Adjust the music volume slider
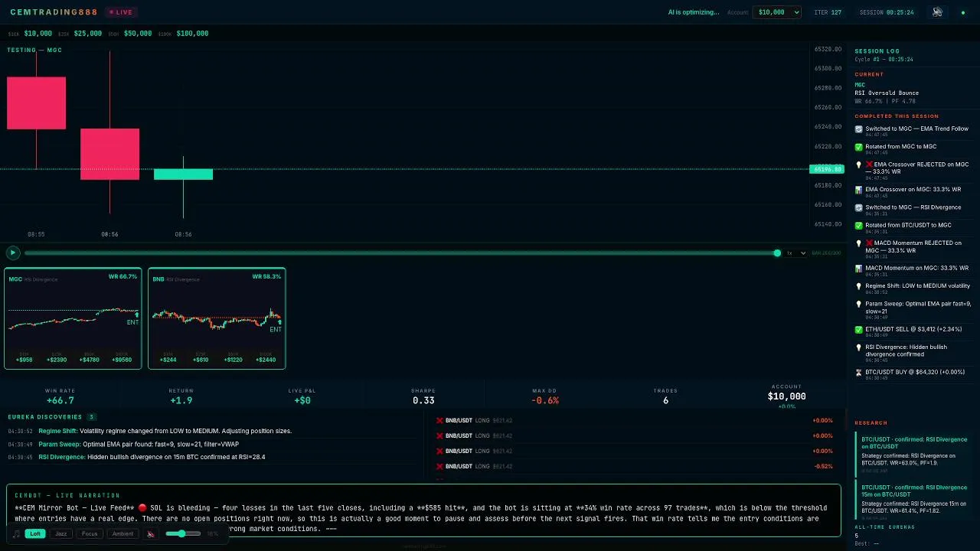 [184, 533]
